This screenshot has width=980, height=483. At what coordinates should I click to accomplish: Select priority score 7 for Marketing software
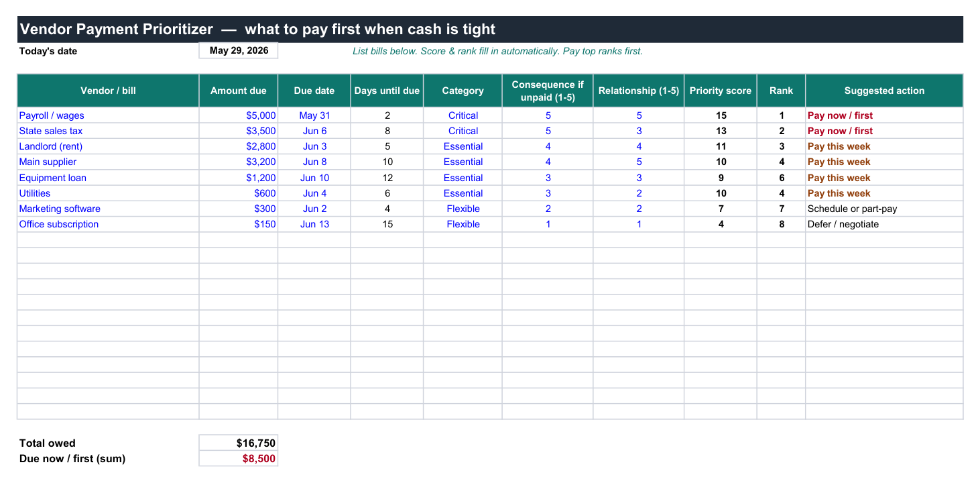721,209
